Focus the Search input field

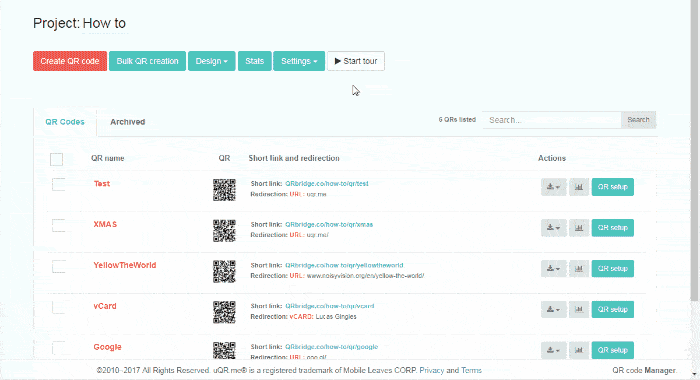tap(551, 120)
